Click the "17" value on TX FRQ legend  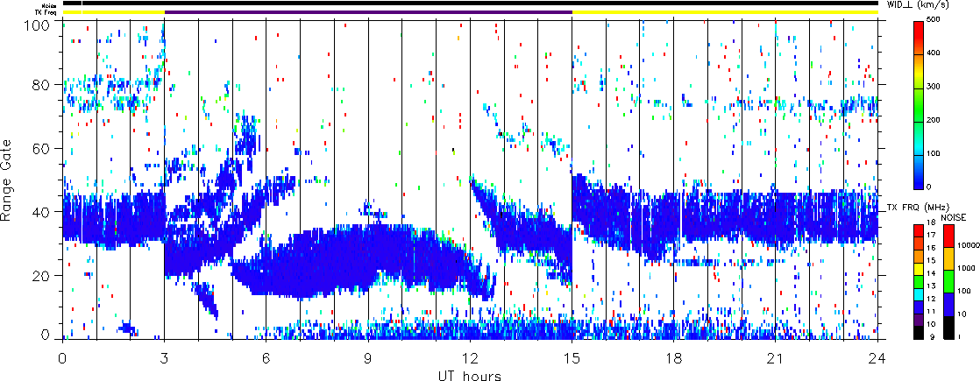click(x=931, y=235)
